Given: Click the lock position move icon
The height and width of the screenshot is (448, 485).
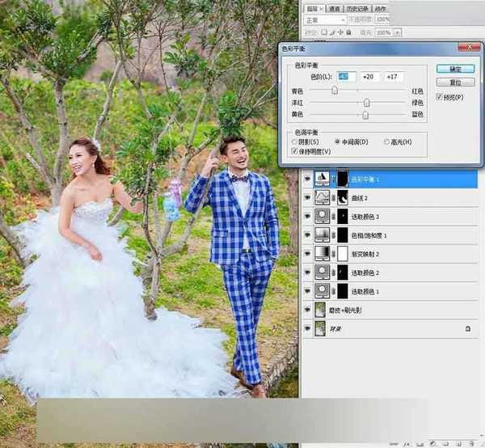Looking at the screenshot, I should [340, 32].
